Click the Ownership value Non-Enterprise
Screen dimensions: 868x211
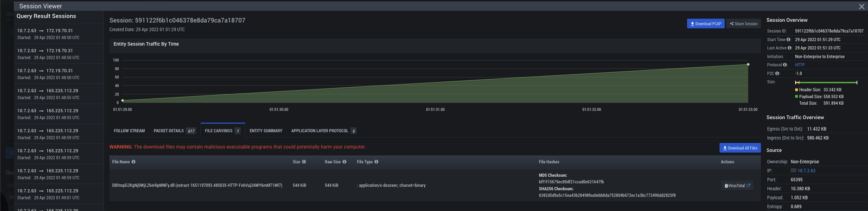(x=805, y=162)
